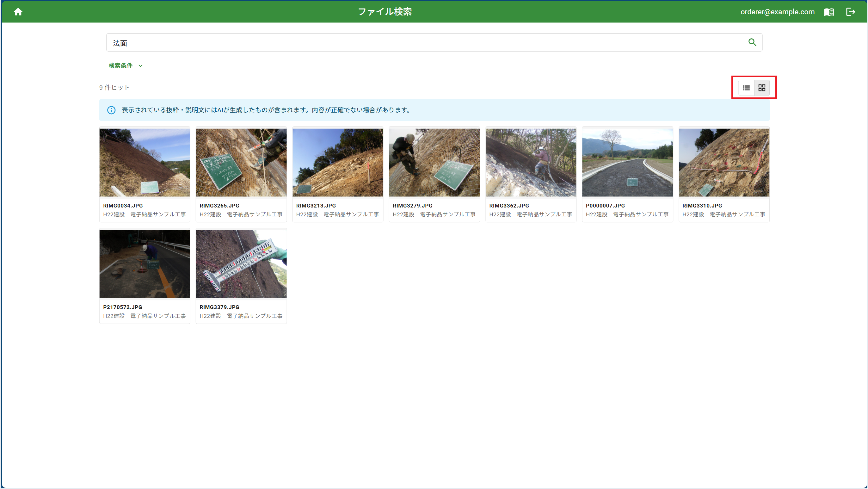Viewport: 868px width, 489px height.
Task: Run search with the magnifier icon
Action: click(x=752, y=42)
